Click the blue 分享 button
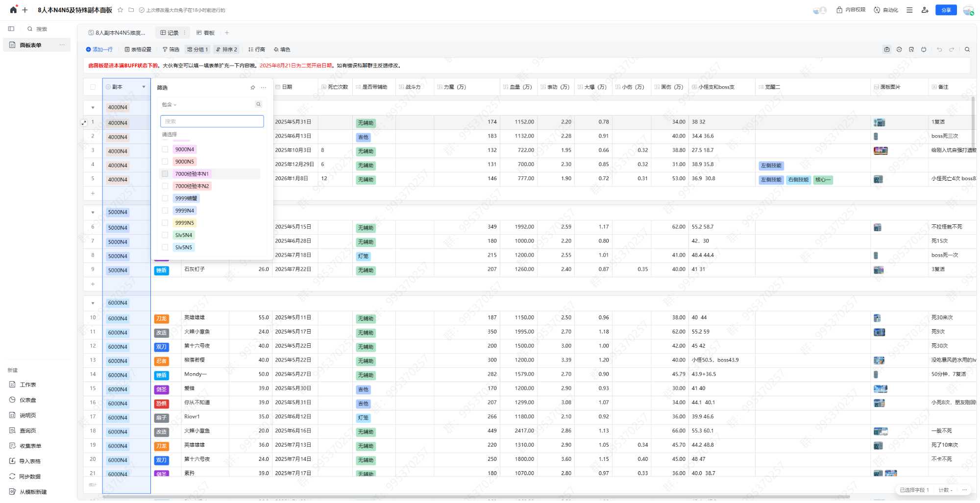Screen dimensions: 980x503 pyautogui.click(x=946, y=10)
